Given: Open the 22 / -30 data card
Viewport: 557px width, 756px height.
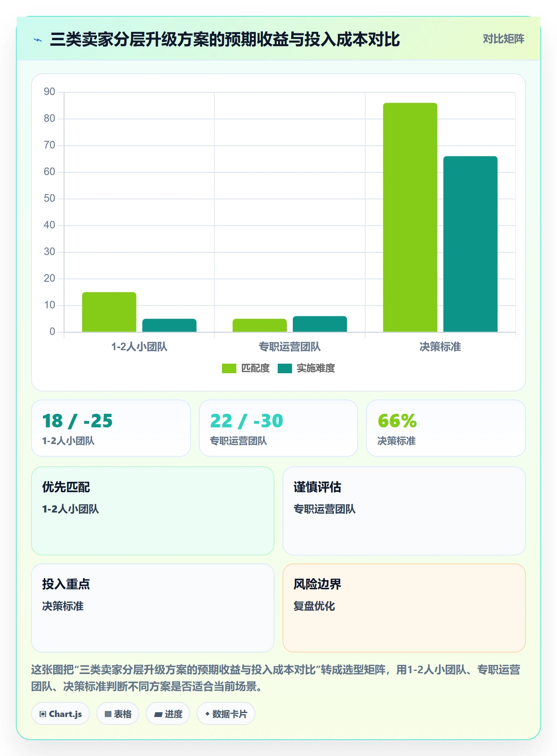Looking at the screenshot, I should click(278, 428).
